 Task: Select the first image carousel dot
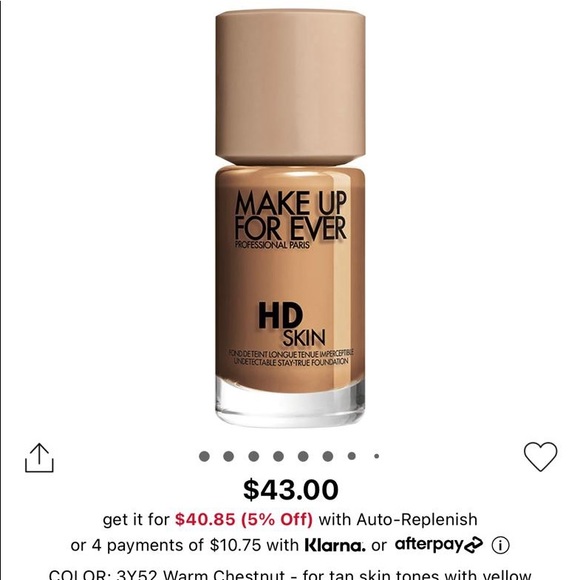click(204, 456)
